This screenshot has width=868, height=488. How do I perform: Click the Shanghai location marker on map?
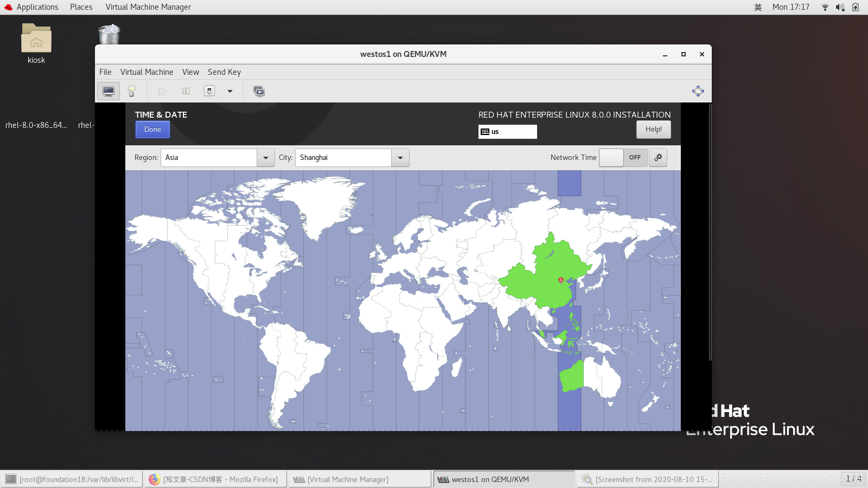561,280
